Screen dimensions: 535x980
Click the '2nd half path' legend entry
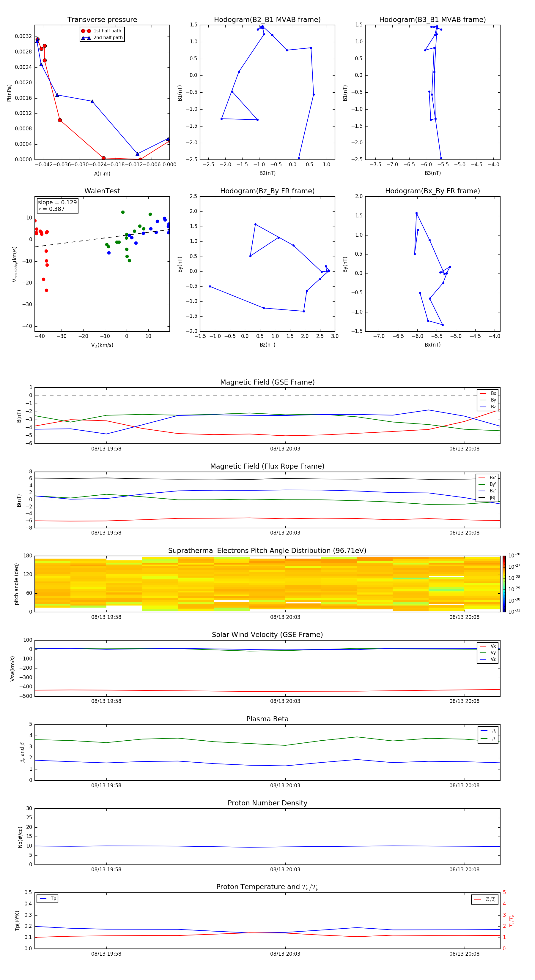pos(102,38)
